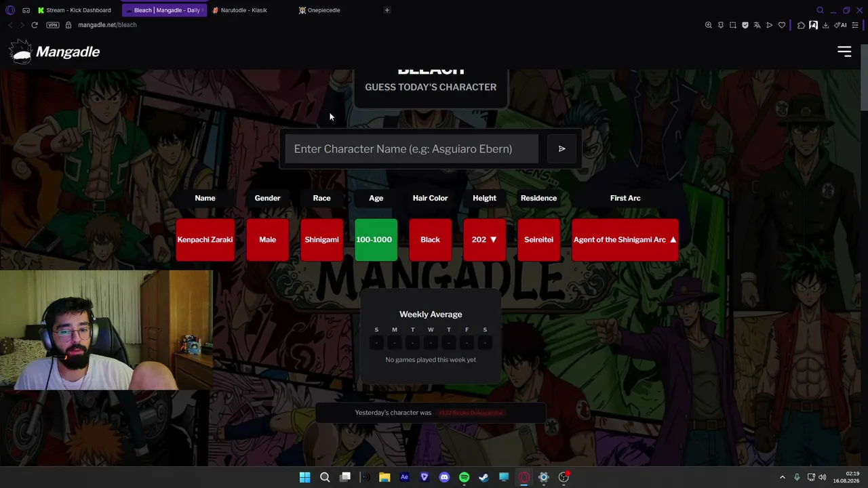Open a new browser tab

[x=387, y=10]
